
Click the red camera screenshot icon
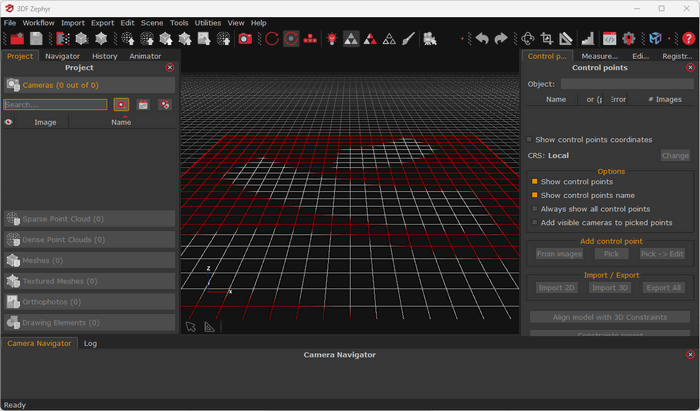coord(245,39)
